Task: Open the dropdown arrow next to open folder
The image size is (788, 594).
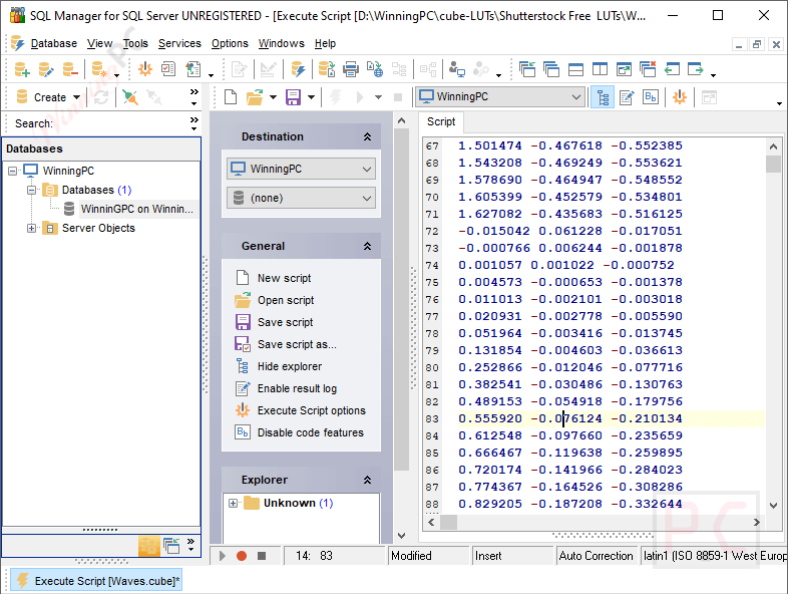Action: coord(273,97)
